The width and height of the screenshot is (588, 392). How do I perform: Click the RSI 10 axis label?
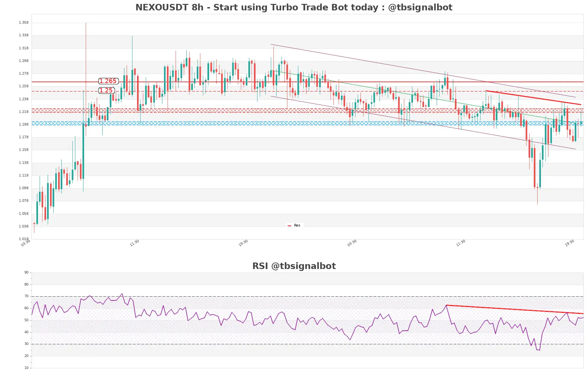coord(27,368)
